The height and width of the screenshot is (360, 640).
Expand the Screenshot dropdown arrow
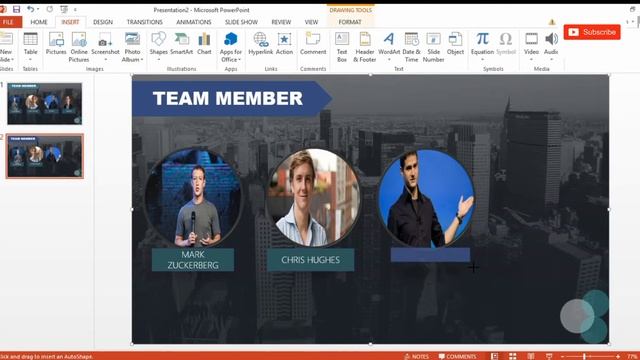coord(105,60)
